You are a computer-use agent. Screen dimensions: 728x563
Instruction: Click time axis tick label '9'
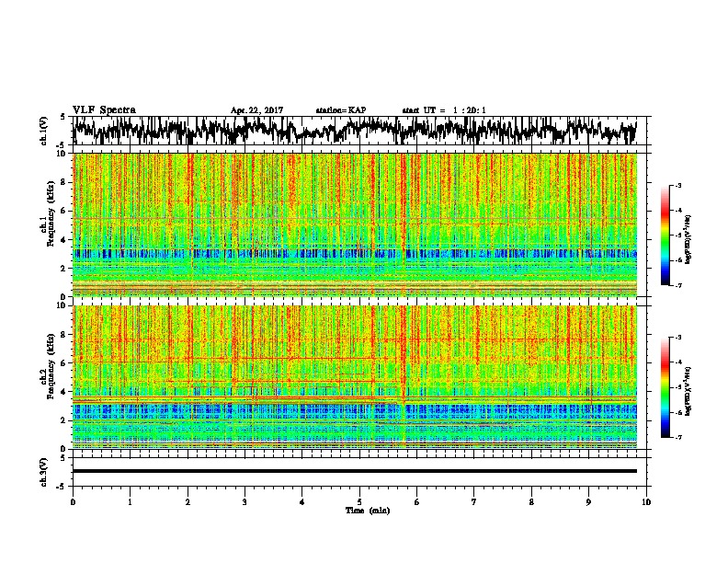point(588,502)
